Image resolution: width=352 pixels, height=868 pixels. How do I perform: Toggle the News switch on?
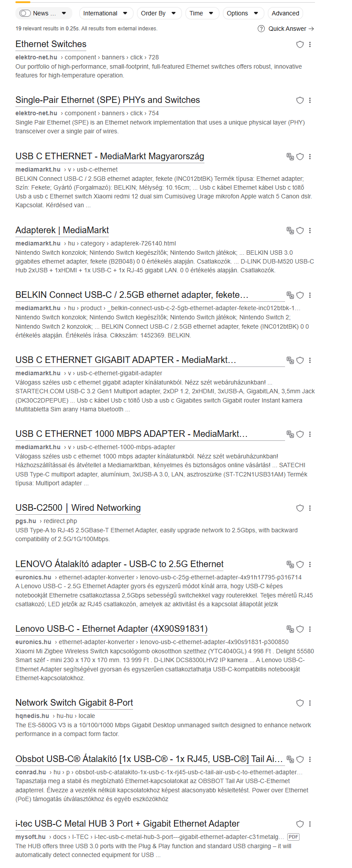pyautogui.click(x=25, y=13)
